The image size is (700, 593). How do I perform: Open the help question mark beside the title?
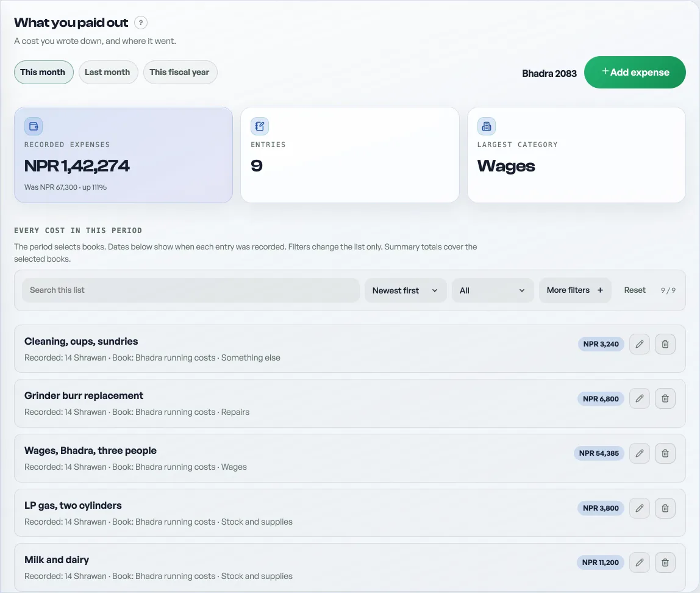141,23
